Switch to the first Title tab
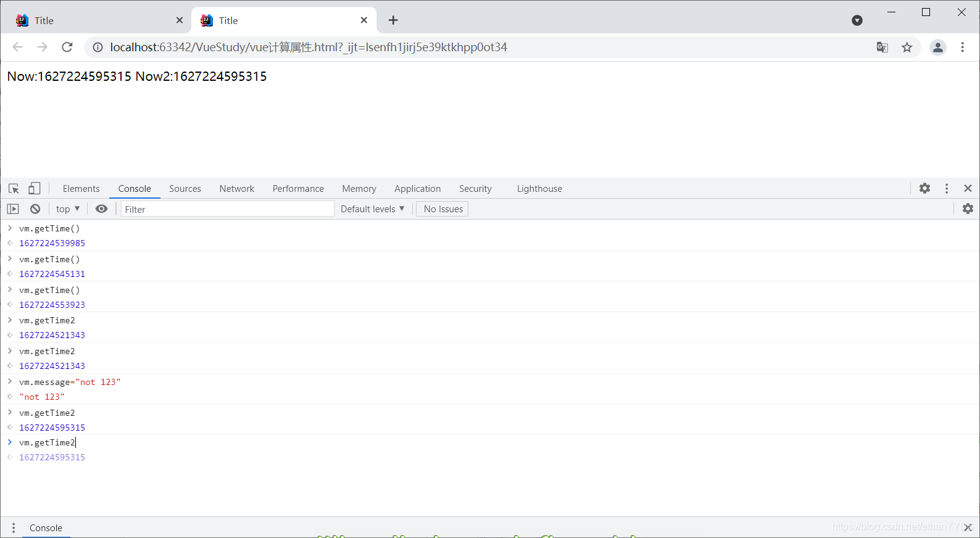 click(x=98, y=20)
